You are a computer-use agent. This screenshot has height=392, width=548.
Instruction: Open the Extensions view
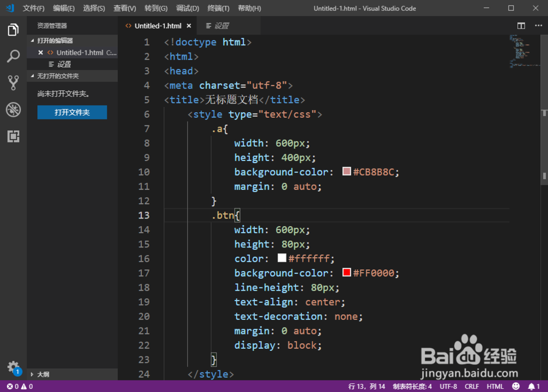pyautogui.click(x=13, y=136)
